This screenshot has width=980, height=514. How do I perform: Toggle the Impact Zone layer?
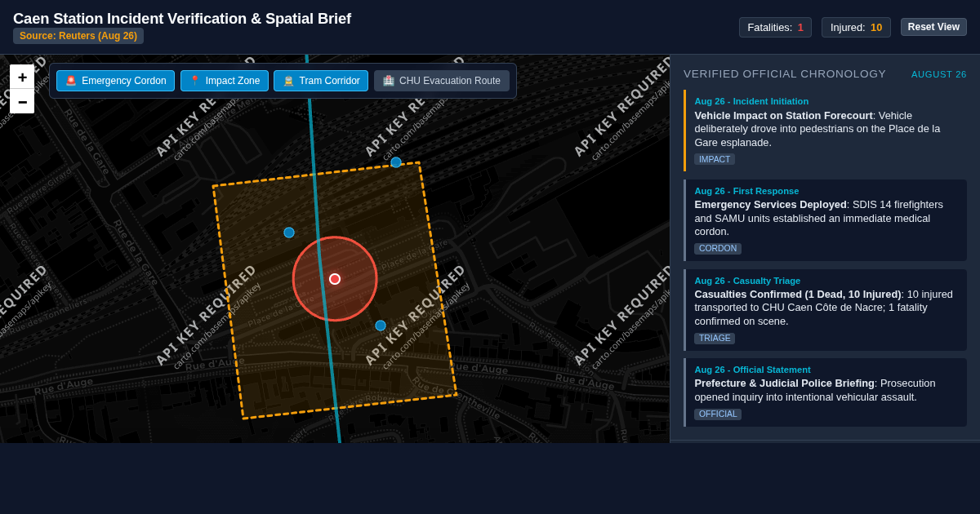(225, 81)
